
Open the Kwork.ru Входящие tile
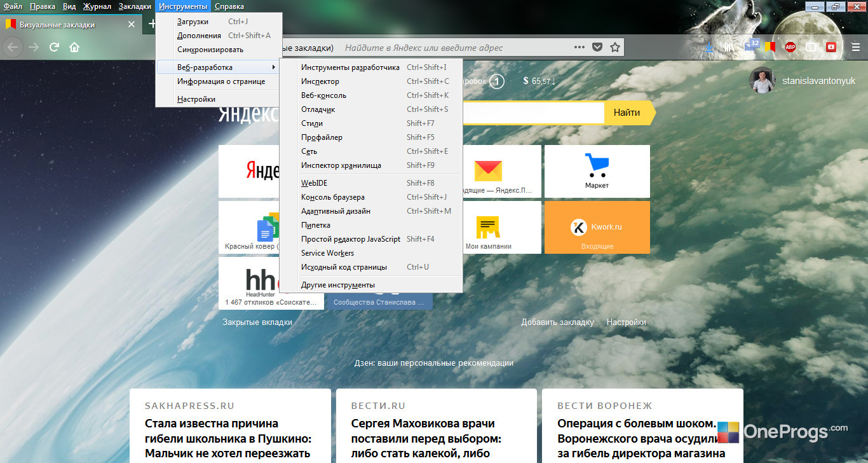pos(597,227)
